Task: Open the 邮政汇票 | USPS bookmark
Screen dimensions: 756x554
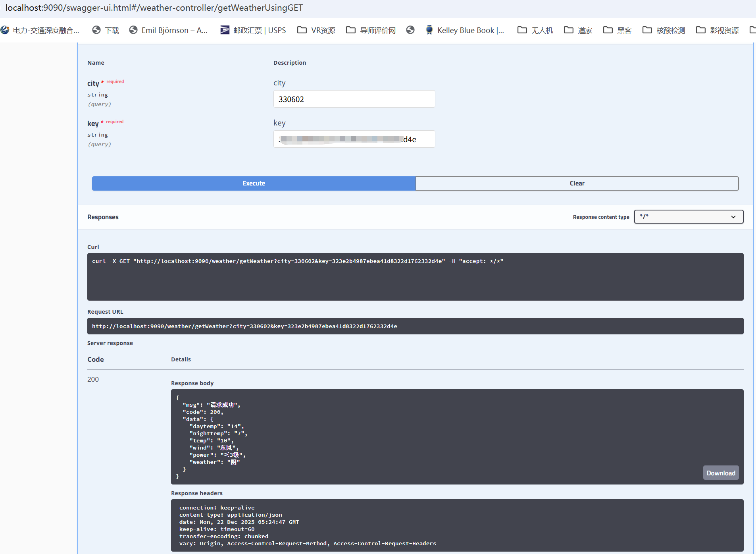Action: point(253,30)
